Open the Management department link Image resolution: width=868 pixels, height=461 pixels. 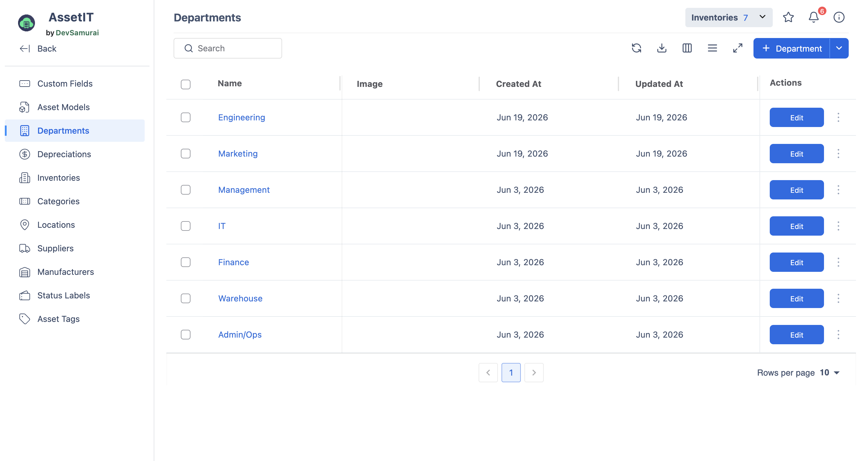(244, 190)
